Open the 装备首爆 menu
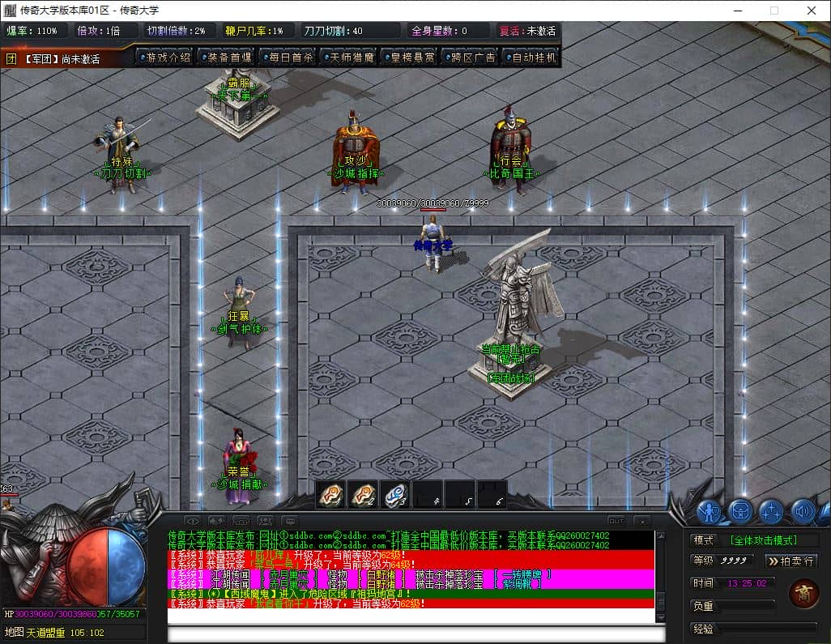 pyautogui.click(x=226, y=58)
